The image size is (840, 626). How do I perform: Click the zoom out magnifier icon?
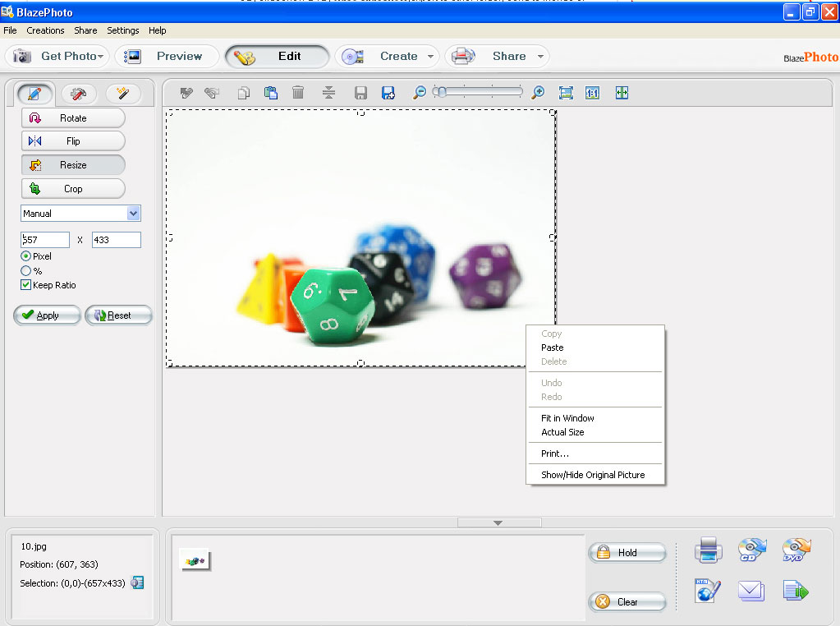pos(420,93)
